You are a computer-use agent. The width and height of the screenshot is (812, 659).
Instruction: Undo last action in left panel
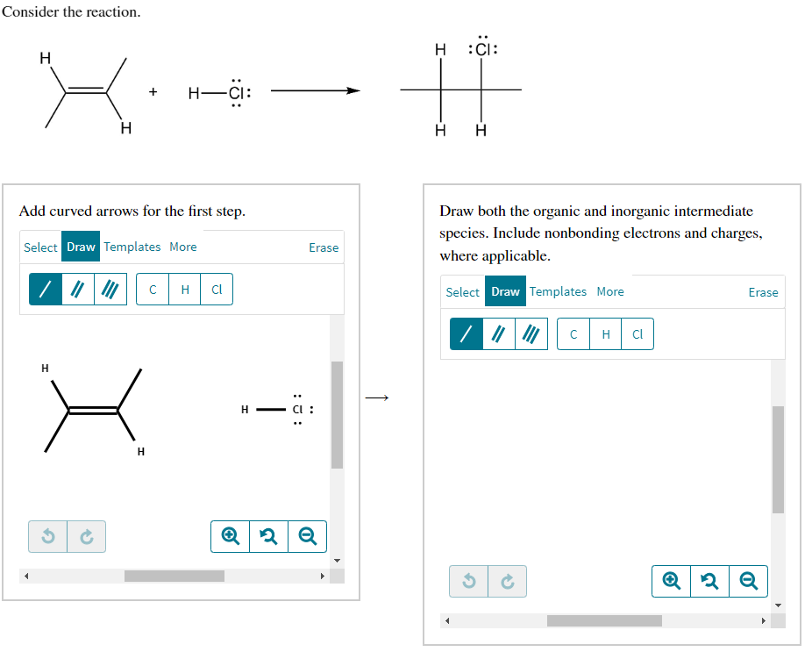[x=47, y=536]
